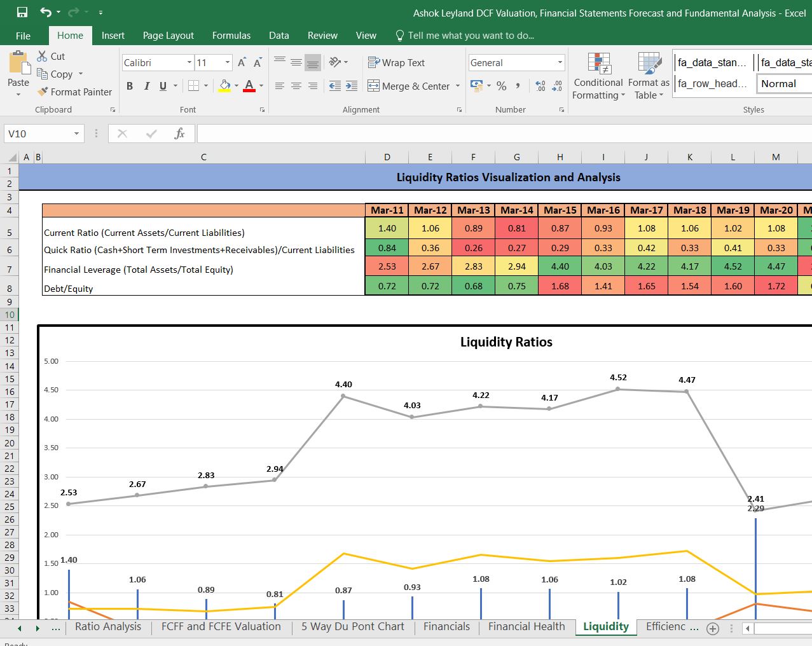Image resolution: width=812 pixels, height=646 pixels.
Task: Select column header H
Action: [560, 157]
